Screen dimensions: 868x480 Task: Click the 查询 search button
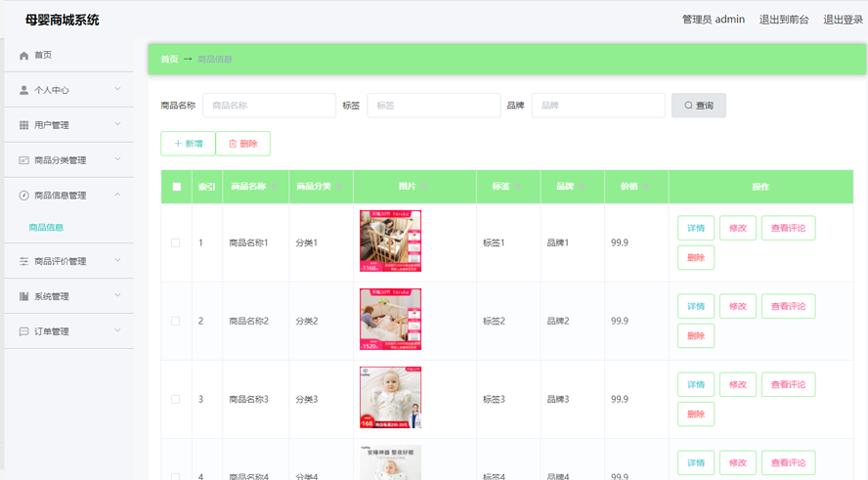pyautogui.click(x=699, y=106)
